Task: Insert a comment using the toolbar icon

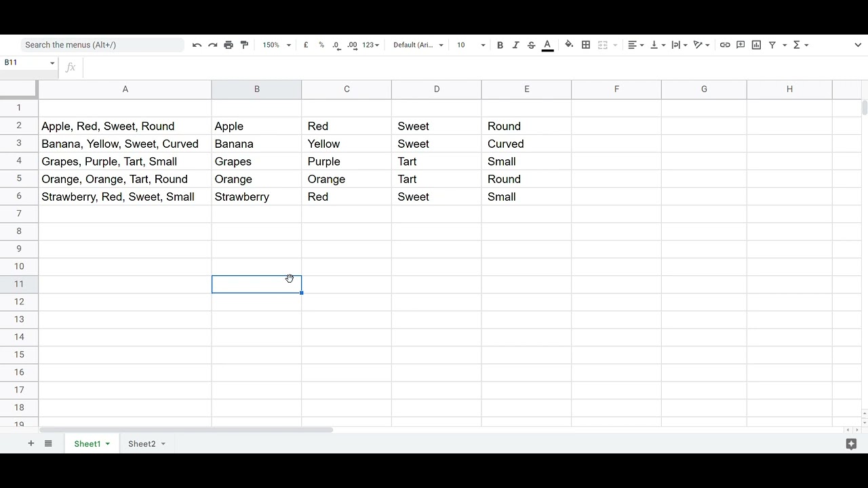Action: [x=741, y=45]
